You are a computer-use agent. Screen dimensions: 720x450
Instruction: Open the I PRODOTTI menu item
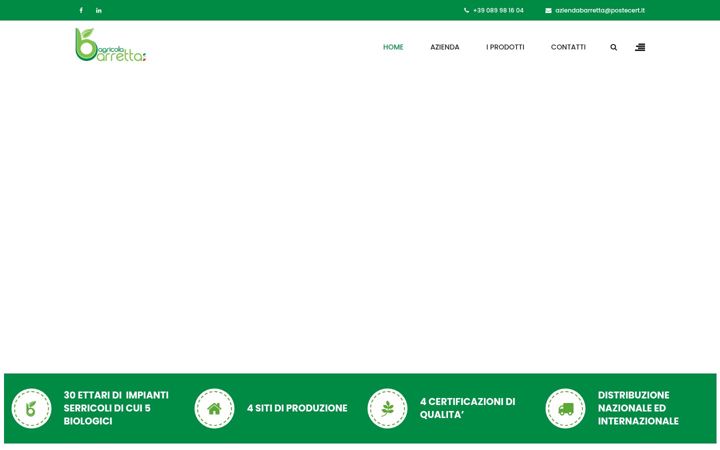[505, 47]
